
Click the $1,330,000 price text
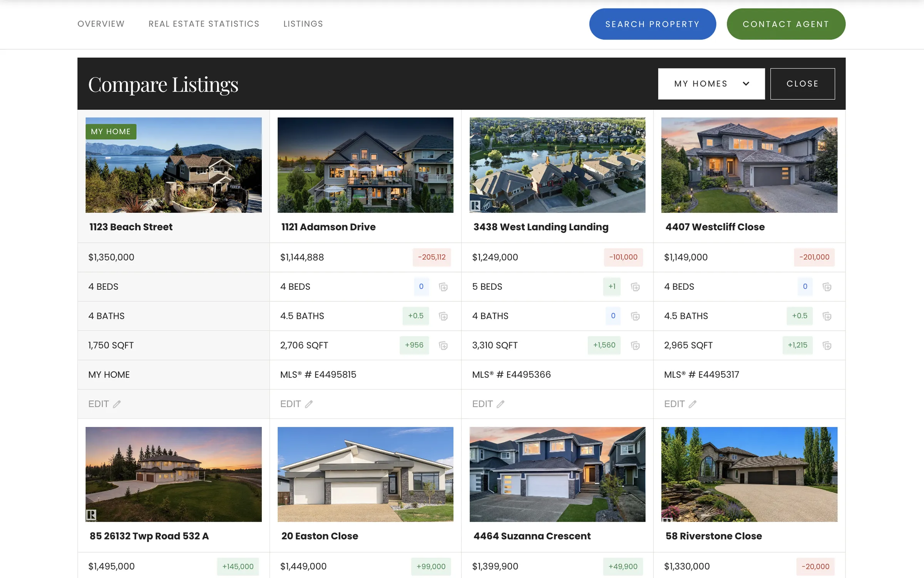point(687,566)
